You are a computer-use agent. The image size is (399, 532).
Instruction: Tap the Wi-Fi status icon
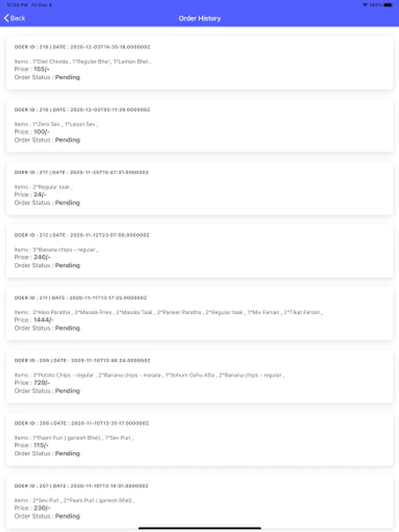coord(365,5)
